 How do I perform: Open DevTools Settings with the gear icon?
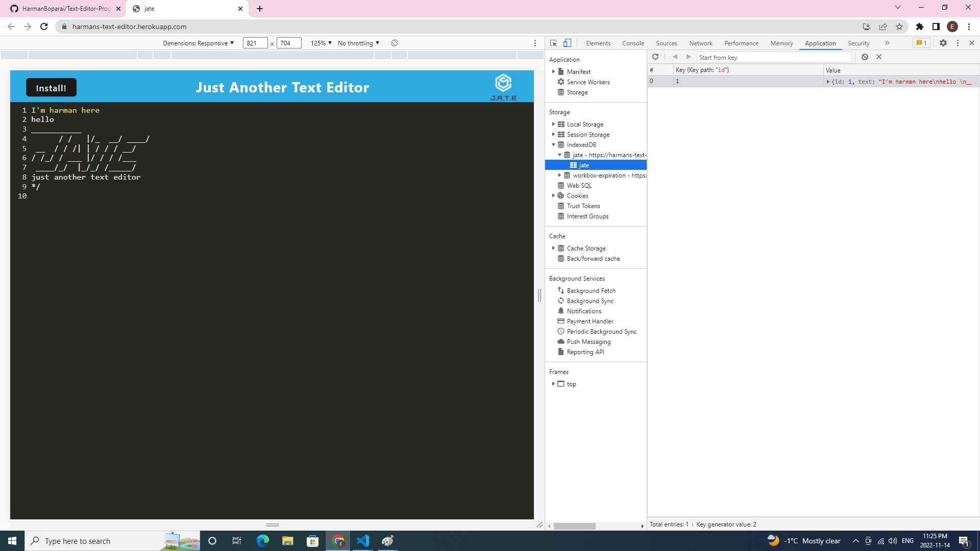pyautogui.click(x=943, y=43)
